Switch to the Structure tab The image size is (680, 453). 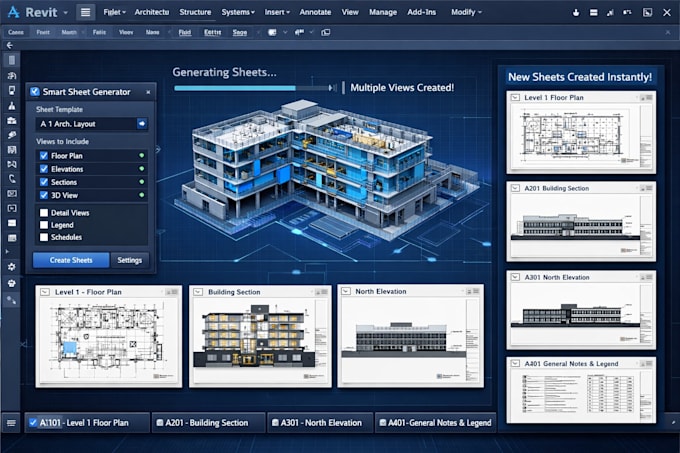195,12
